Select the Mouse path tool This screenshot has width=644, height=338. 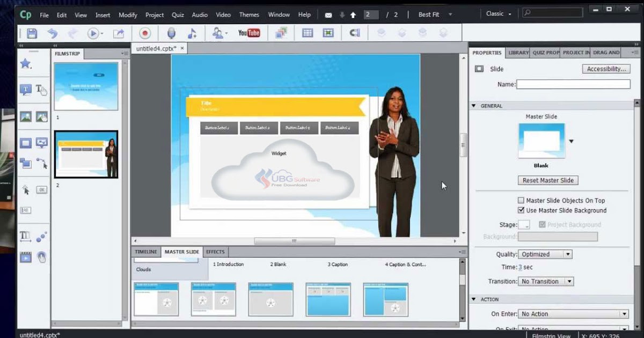[41, 163]
